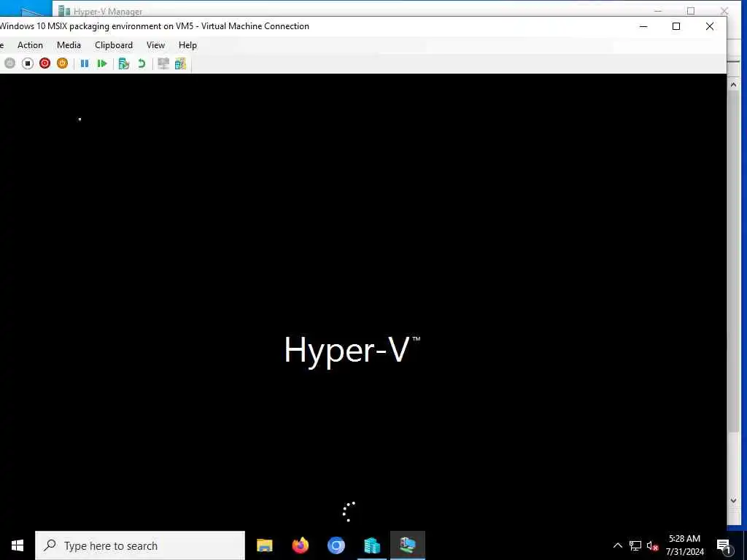Image resolution: width=747 pixels, height=560 pixels.
Task: Click the Share/Zoom toolbar icon
Action: [x=181, y=63]
